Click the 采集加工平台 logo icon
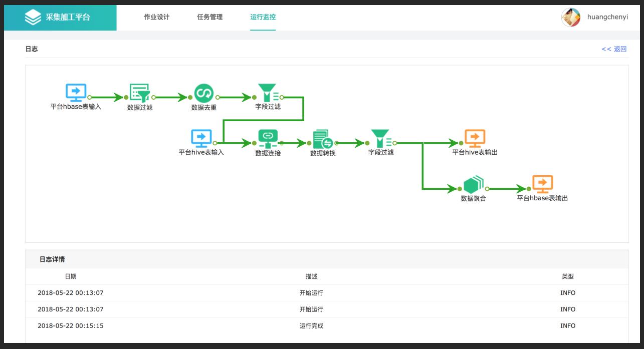This screenshot has height=349, width=644. [x=34, y=18]
